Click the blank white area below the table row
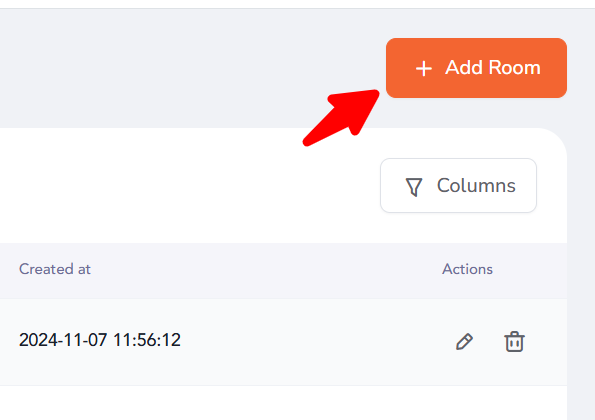Viewport: 595px width, 420px height. pyautogui.click(x=283, y=403)
